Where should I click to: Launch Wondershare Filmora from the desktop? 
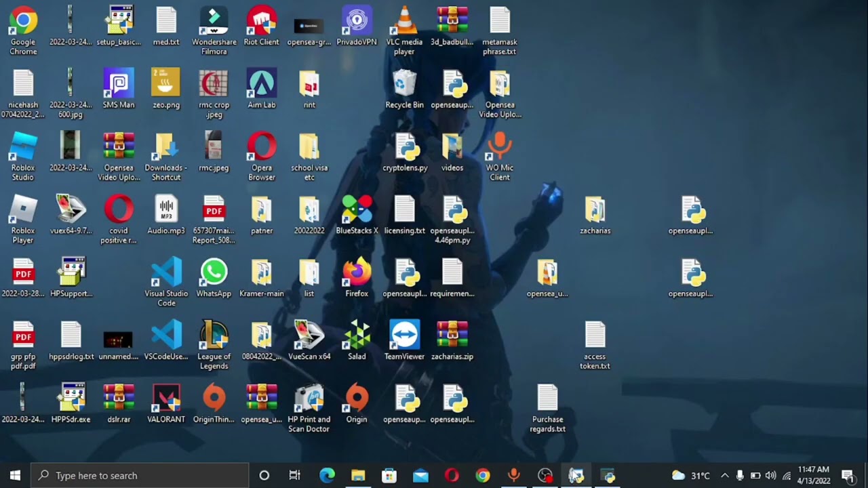(214, 30)
